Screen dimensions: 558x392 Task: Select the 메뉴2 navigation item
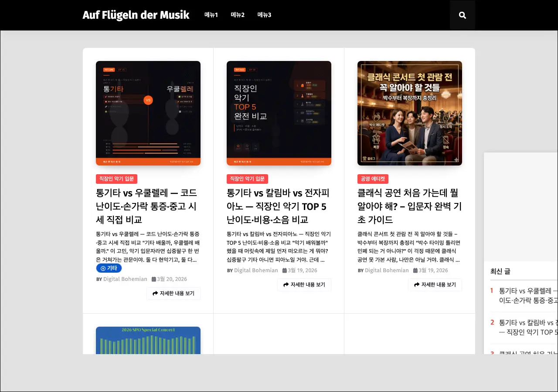coord(238,15)
